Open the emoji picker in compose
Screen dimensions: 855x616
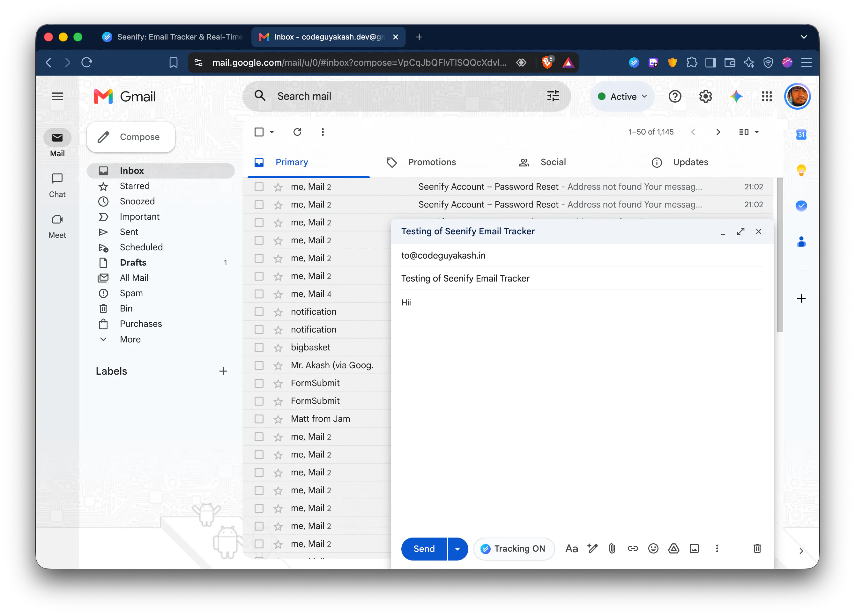(653, 548)
